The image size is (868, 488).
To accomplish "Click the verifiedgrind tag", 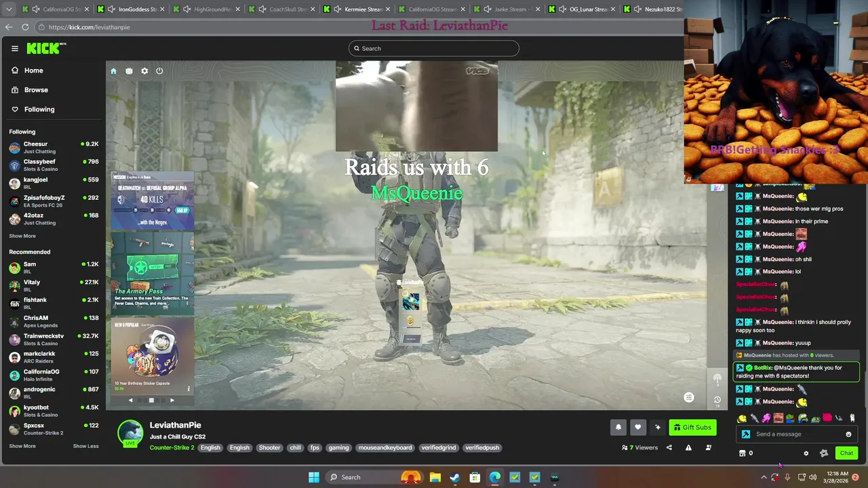I will click(439, 447).
